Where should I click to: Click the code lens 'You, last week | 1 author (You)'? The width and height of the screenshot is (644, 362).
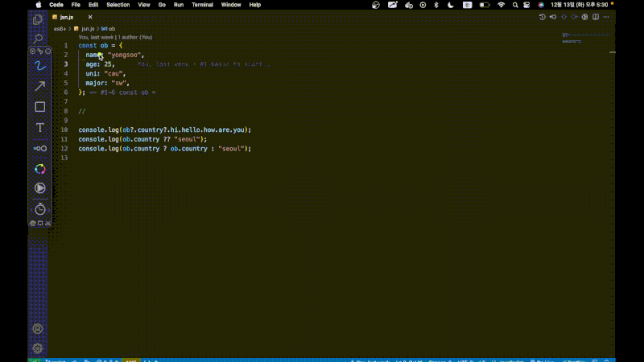115,37
